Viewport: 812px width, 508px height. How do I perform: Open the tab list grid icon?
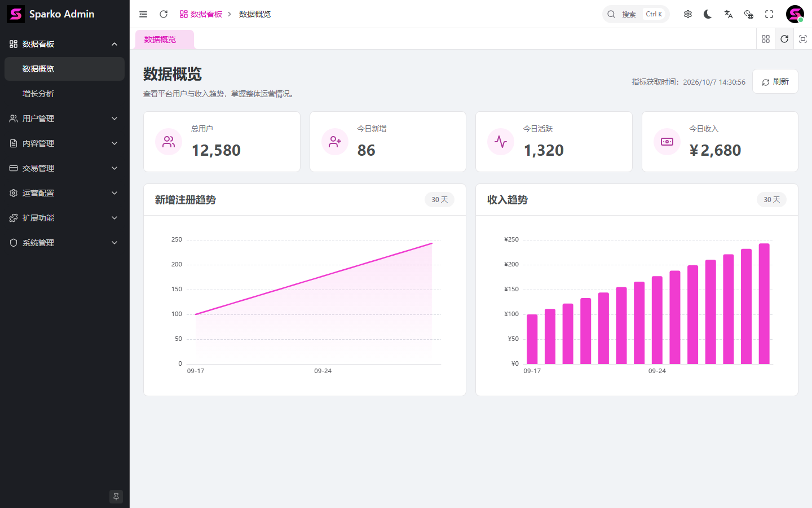[766, 39]
